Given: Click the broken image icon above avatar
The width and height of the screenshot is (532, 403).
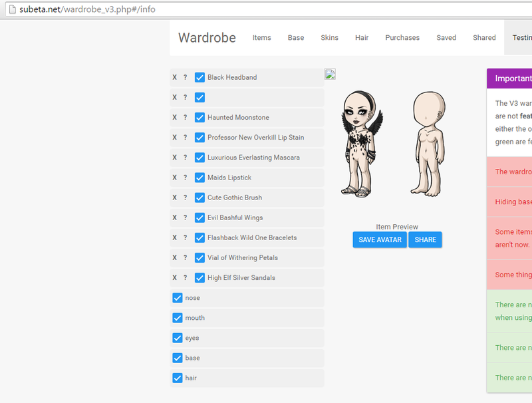Looking at the screenshot, I should [x=330, y=74].
